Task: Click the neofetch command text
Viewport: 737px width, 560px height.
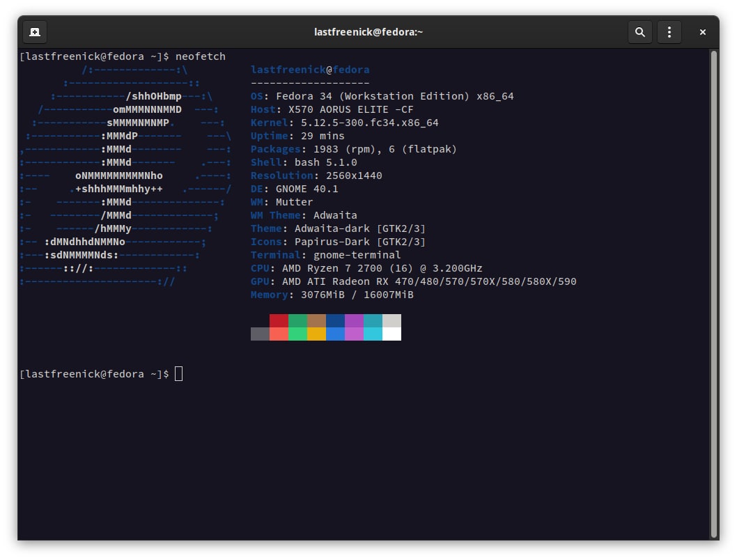Action: tap(200, 56)
